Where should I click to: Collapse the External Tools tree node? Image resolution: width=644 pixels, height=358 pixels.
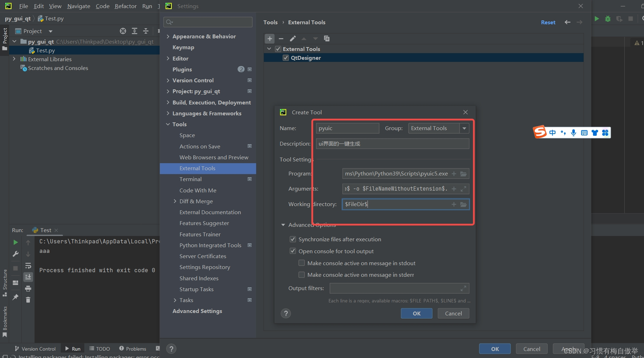(x=269, y=49)
